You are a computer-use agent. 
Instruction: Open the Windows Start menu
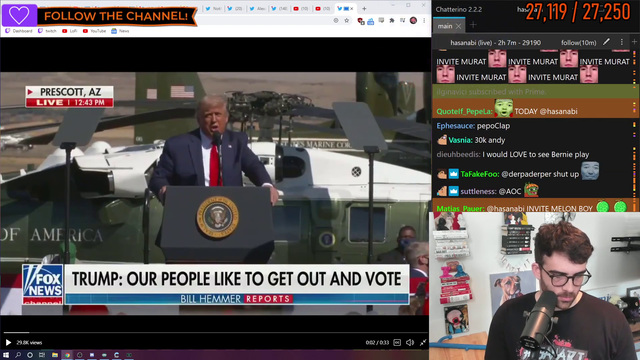click(6, 355)
